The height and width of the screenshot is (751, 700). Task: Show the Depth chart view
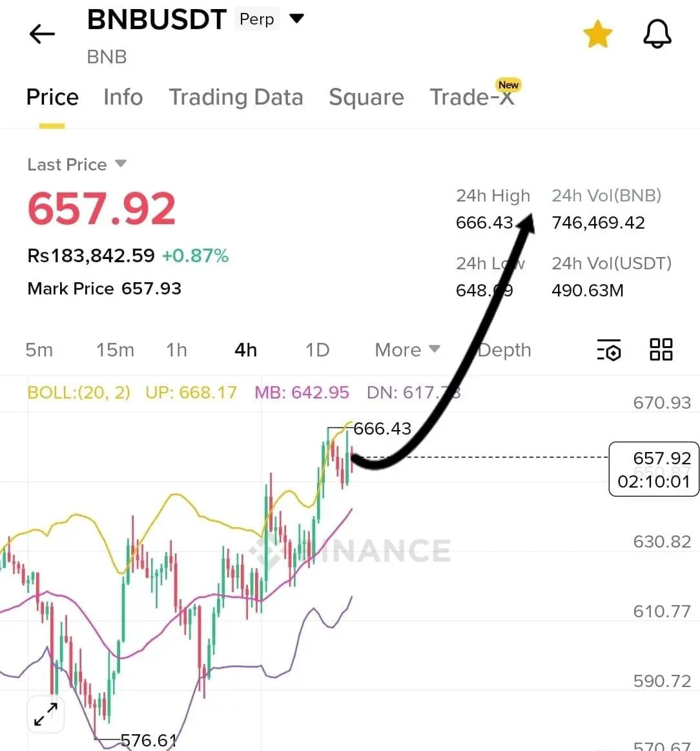[504, 350]
